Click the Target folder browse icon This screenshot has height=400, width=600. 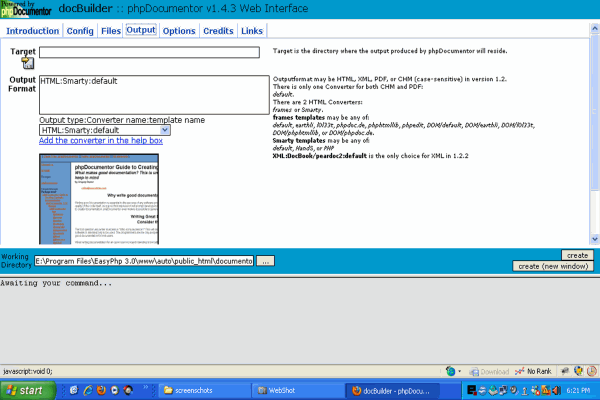(28, 64)
